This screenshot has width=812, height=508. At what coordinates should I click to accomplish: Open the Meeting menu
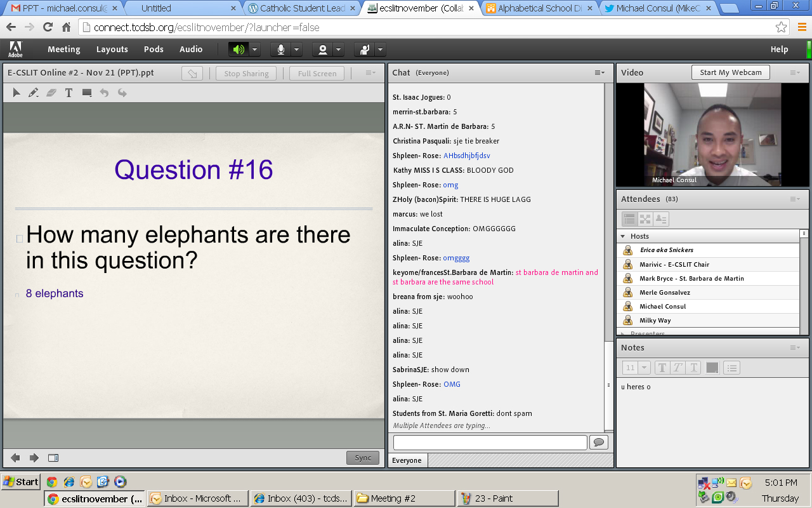click(63, 50)
